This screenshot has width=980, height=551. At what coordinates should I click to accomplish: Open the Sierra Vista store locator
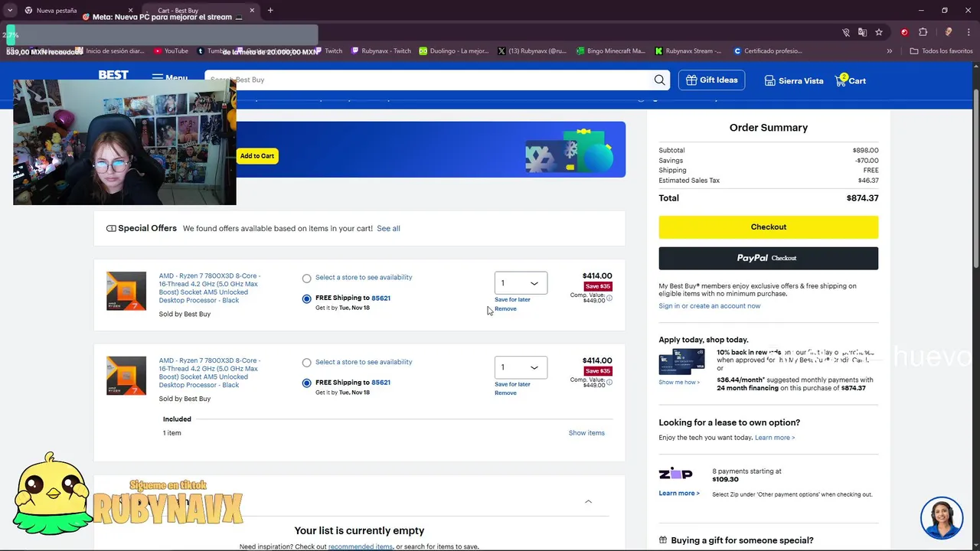coord(794,80)
